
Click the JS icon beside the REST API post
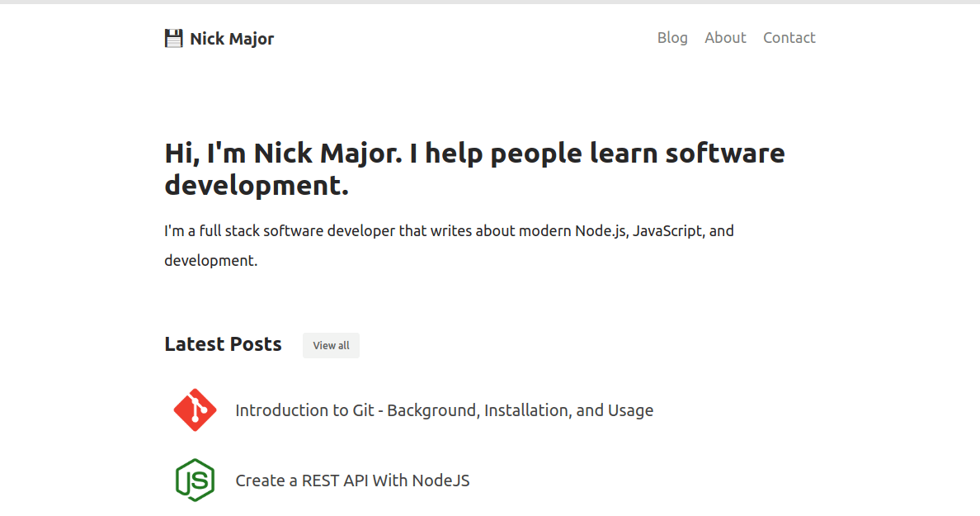click(x=195, y=480)
